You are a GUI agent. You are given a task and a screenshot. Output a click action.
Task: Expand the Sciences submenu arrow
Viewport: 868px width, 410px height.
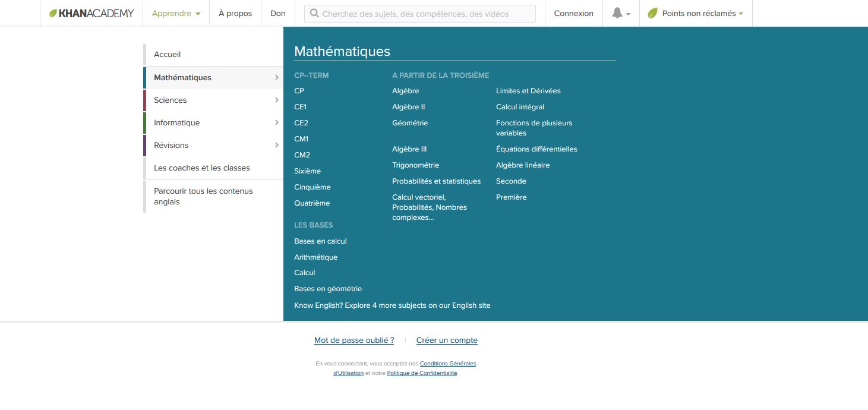pyautogui.click(x=276, y=100)
